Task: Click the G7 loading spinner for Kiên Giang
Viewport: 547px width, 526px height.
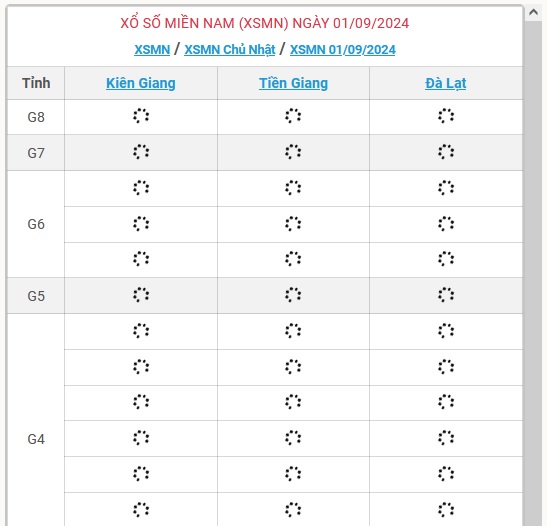Action: point(141,152)
